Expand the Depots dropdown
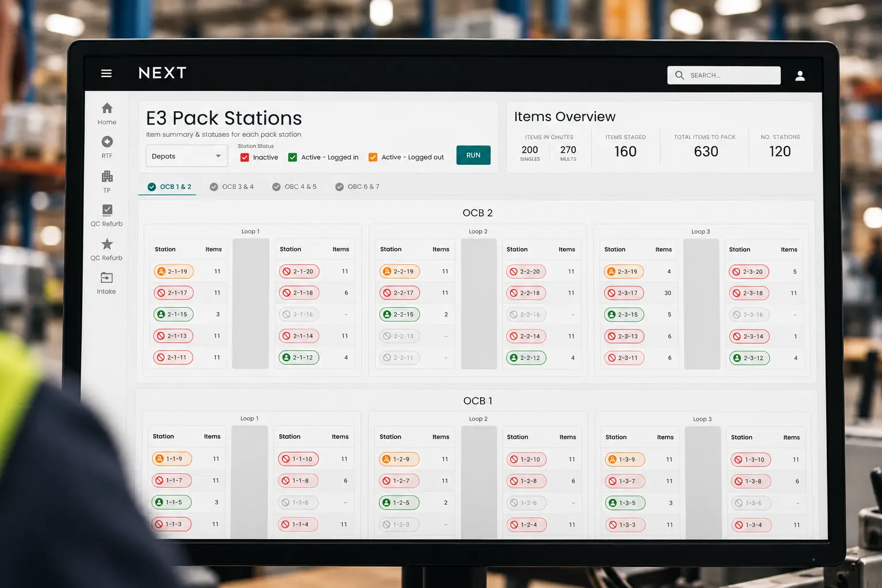Viewport: 882px width, 588px height. pyautogui.click(x=187, y=156)
